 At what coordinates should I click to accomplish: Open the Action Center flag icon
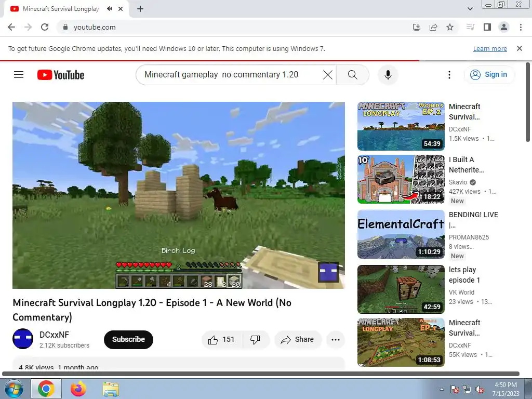[x=454, y=389]
